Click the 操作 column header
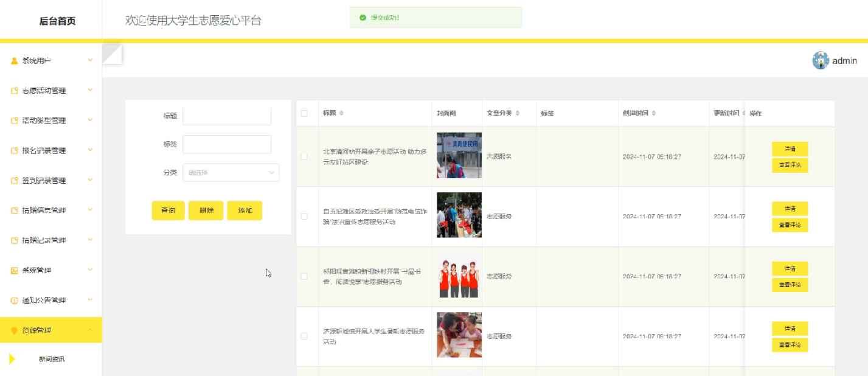Image resolution: width=868 pixels, height=376 pixels. click(755, 113)
